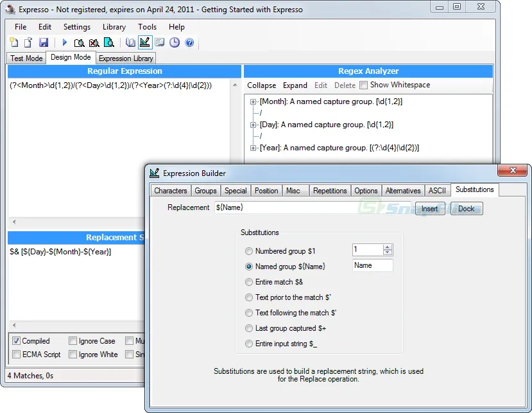
Task: Select Last group captured $+ radio button
Action: pyautogui.click(x=249, y=328)
